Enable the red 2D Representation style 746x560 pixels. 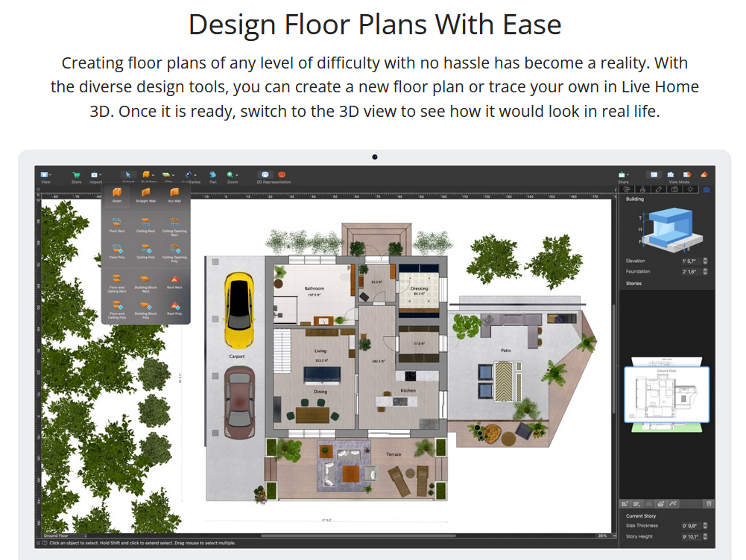282,174
